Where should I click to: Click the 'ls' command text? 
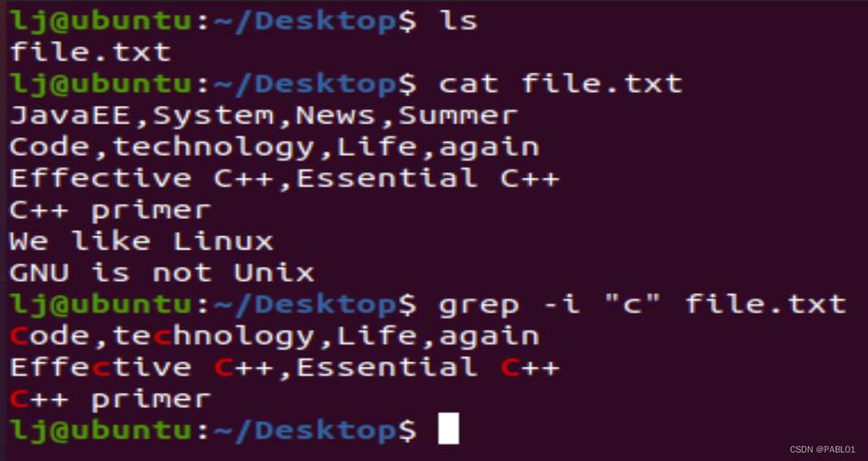pos(458,21)
